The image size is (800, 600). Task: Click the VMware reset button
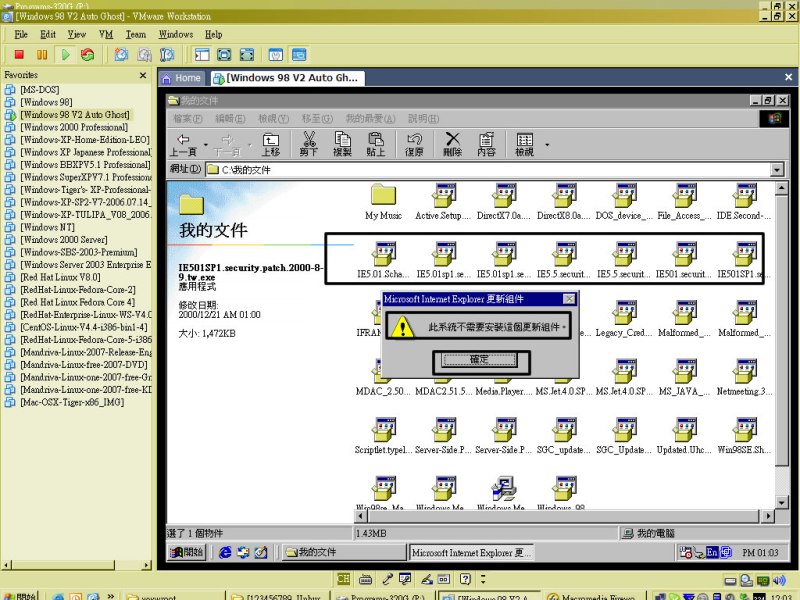88,55
